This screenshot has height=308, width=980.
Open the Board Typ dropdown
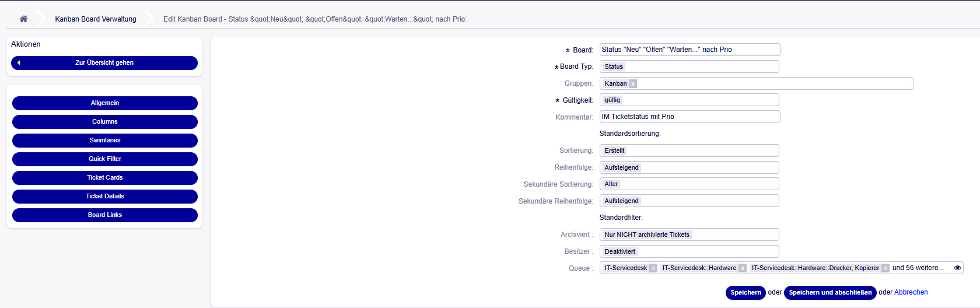pyautogui.click(x=689, y=66)
